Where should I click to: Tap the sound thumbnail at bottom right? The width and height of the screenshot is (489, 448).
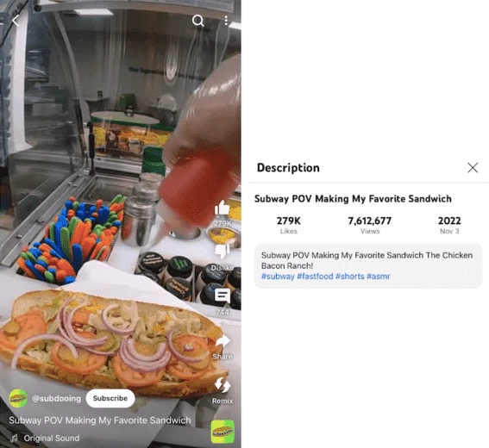tap(223, 432)
